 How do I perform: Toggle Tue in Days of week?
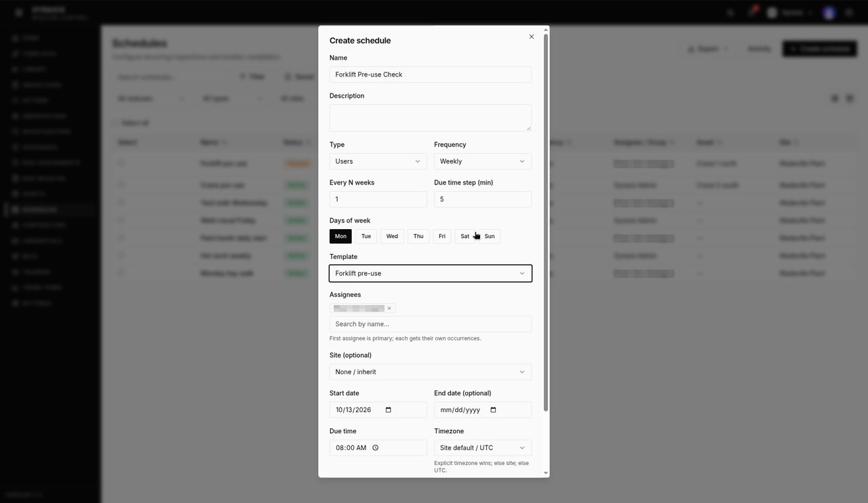pyautogui.click(x=366, y=237)
